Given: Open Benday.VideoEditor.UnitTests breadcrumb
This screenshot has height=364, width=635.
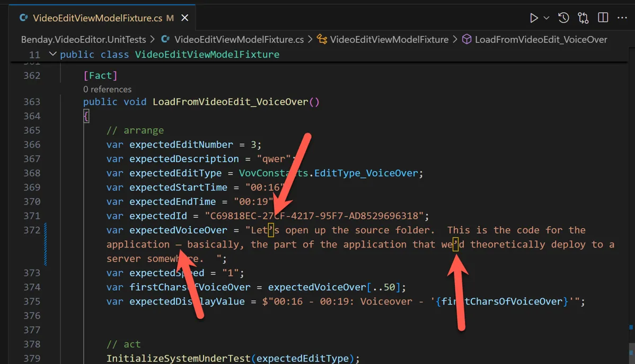Looking at the screenshot, I should click(x=83, y=39).
